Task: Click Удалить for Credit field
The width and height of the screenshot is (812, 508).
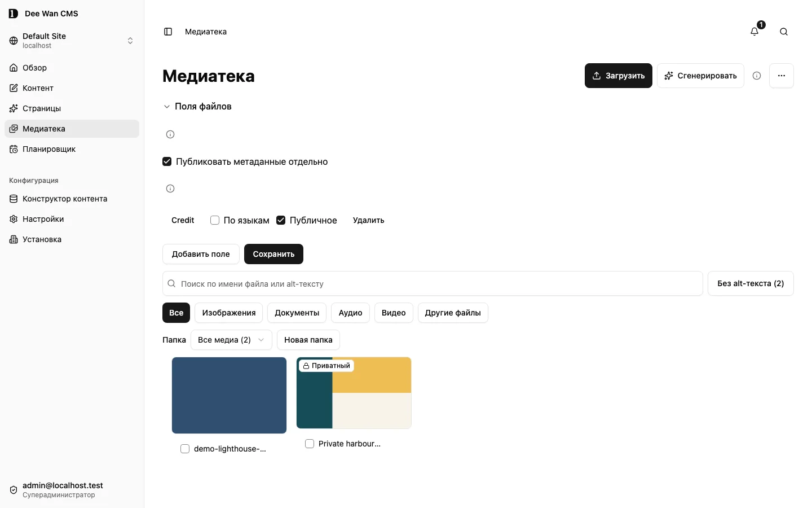Action: (x=369, y=220)
